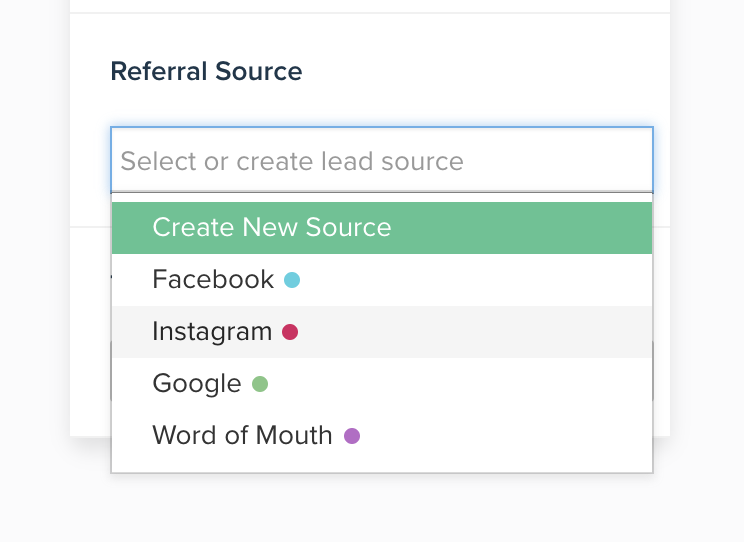Click the blue dot beside Facebook
This screenshot has width=744, height=542.
click(292, 280)
